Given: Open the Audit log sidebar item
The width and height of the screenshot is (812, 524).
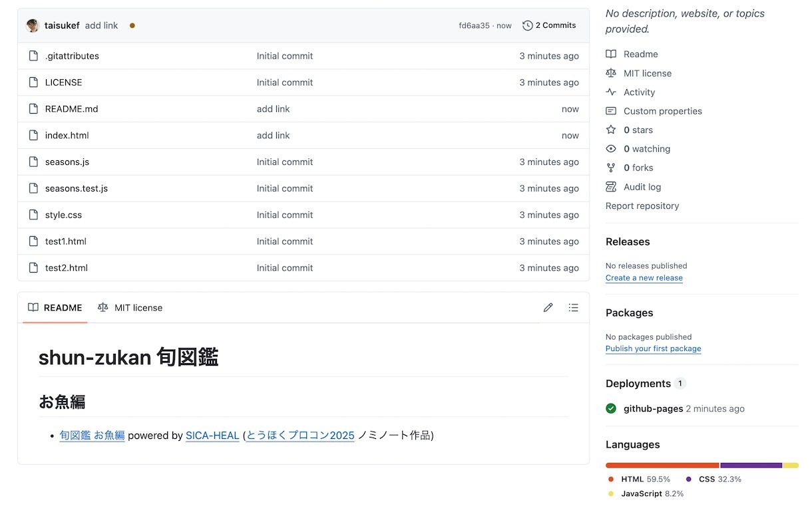Looking at the screenshot, I should click(x=642, y=187).
